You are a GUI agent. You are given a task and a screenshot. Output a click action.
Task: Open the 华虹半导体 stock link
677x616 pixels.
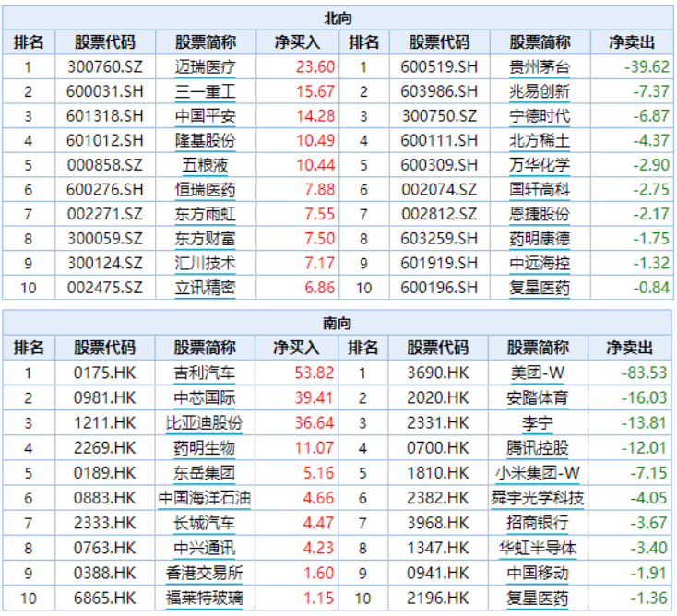tap(538, 549)
